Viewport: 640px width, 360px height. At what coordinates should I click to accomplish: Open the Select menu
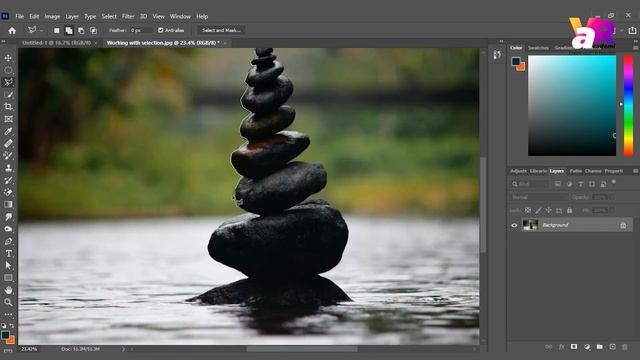pyautogui.click(x=109, y=16)
